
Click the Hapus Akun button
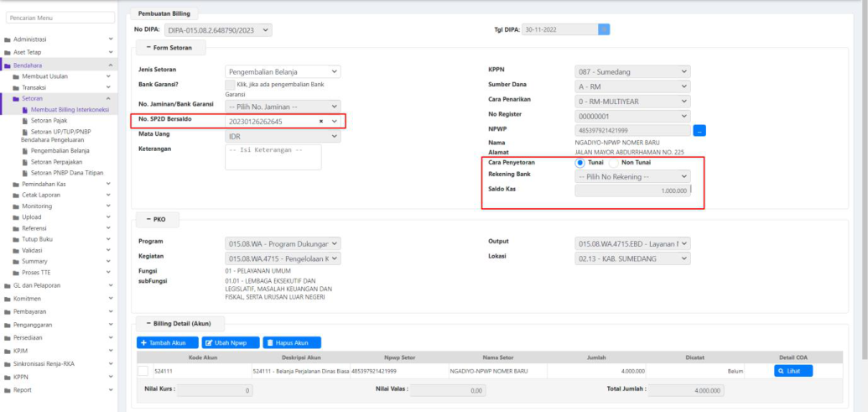291,342
